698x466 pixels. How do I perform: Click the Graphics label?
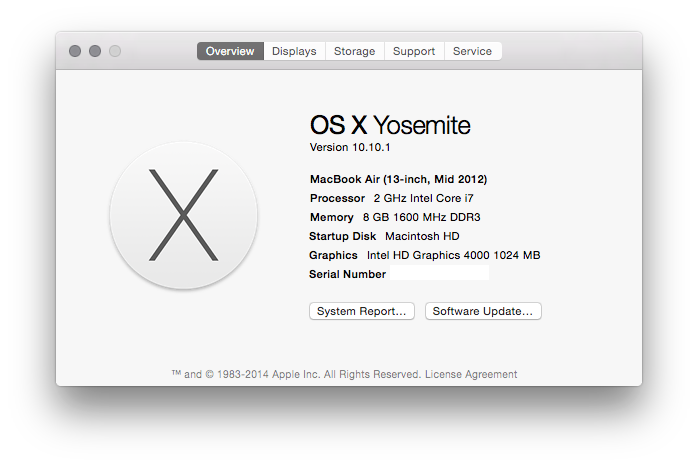tap(333, 255)
